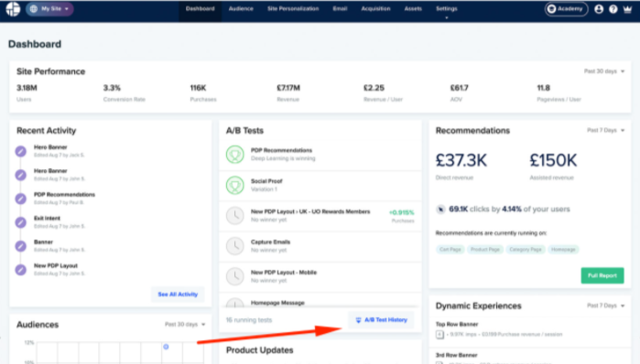Click the £150K assisted revenue value

(x=553, y=161)
